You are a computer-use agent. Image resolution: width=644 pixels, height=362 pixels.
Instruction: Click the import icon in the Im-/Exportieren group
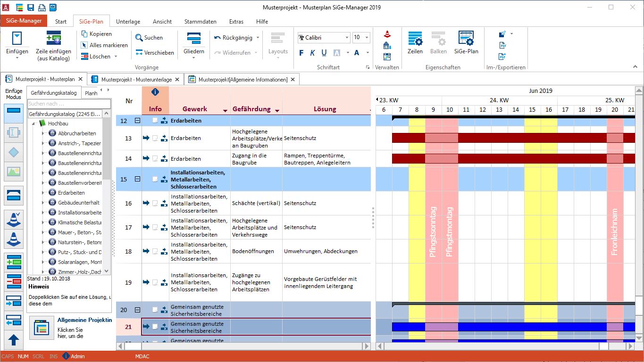pos(502,34)
